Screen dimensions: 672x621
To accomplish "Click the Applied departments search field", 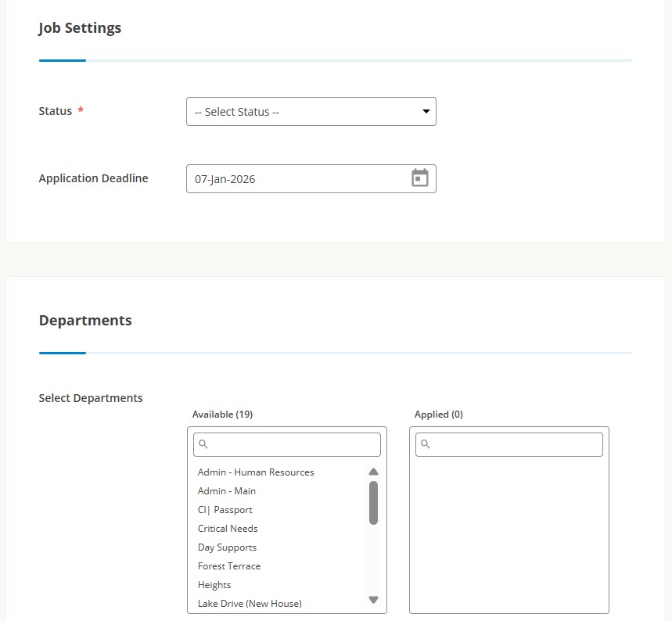I will (x=508, y=444).
